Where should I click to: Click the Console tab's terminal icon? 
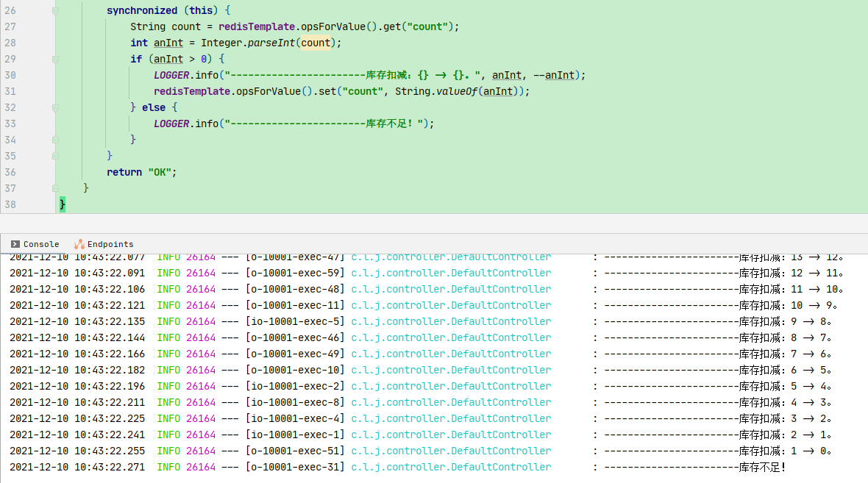pyautogui.click(x=15, y=244)
